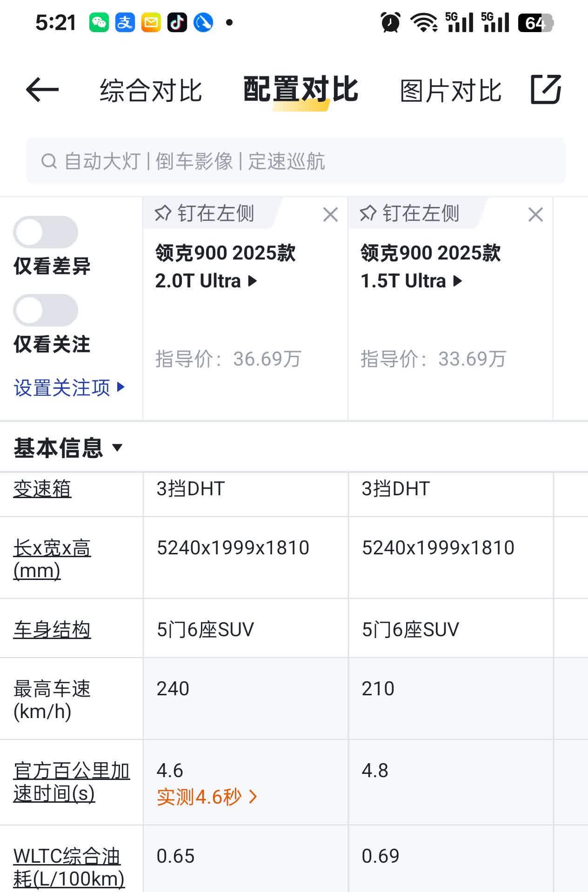Screen dimensions: 588x892
Task: Open the 实测4.6秒 test result link
Action: [x=207, y=797]
